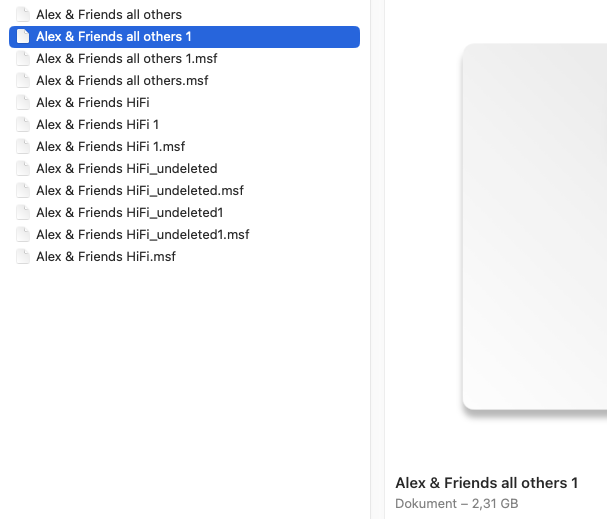Click the icon next to 'all others 1.msf'
607x519 pixels.
click(x=23, y=59)
